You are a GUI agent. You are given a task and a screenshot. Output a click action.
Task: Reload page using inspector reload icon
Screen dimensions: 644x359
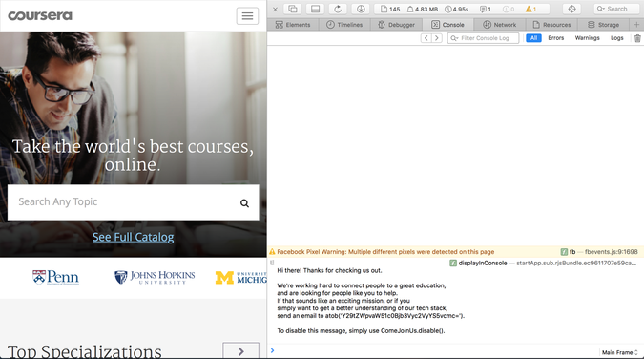tap(338, 9)
